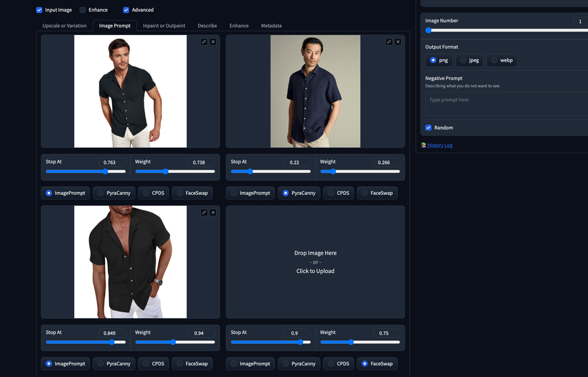Select FaceSwap for the first image

192,193
